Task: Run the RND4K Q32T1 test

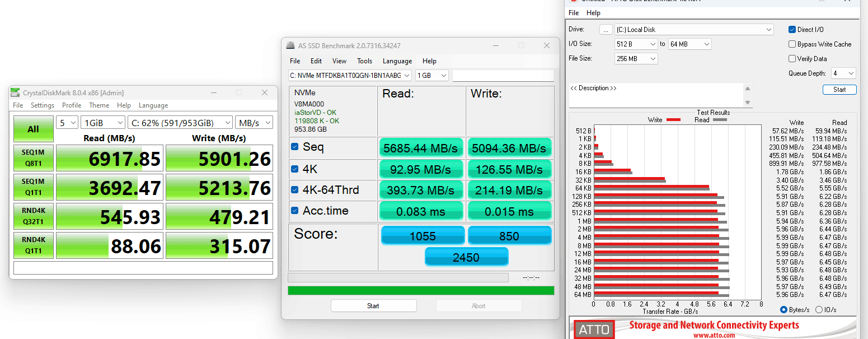Action: (34, 216)
